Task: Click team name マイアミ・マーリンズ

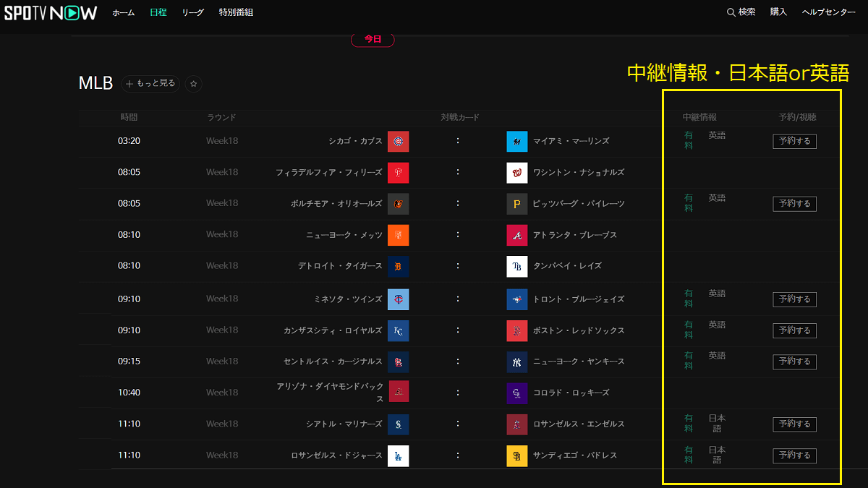Action: (x=571, y=141)
